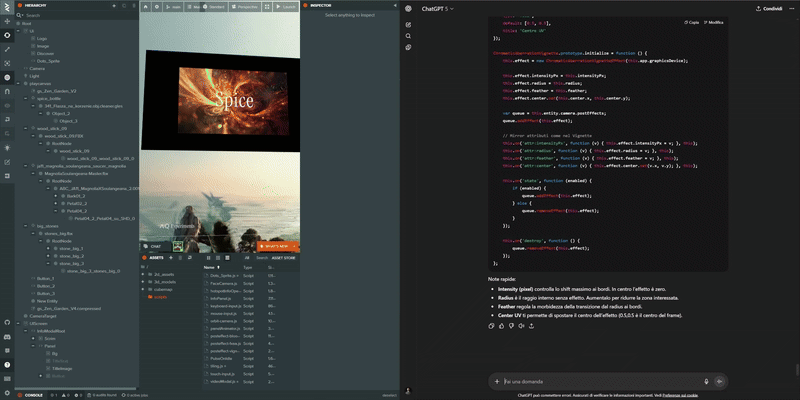Open the Asset Store
The height and width of the screenshot is (400, 800).
pos(283,258)
